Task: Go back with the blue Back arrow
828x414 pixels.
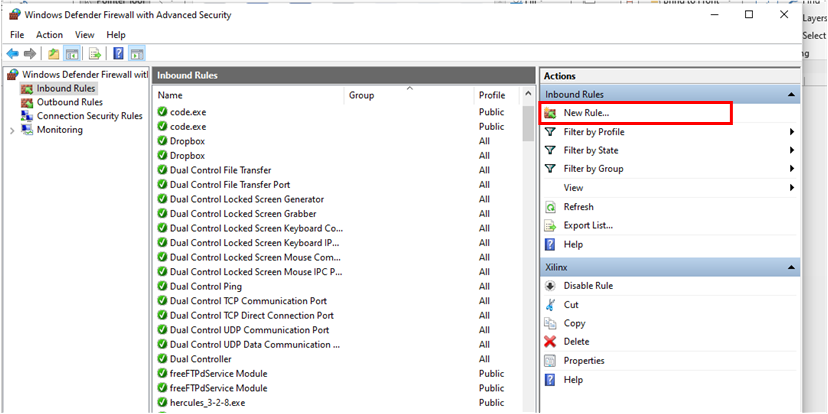Action: point(13,53)
